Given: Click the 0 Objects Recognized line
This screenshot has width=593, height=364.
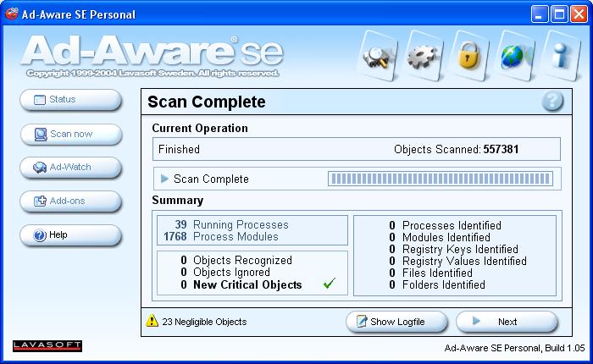Looking at the screenshot, I should coord(236,260).
